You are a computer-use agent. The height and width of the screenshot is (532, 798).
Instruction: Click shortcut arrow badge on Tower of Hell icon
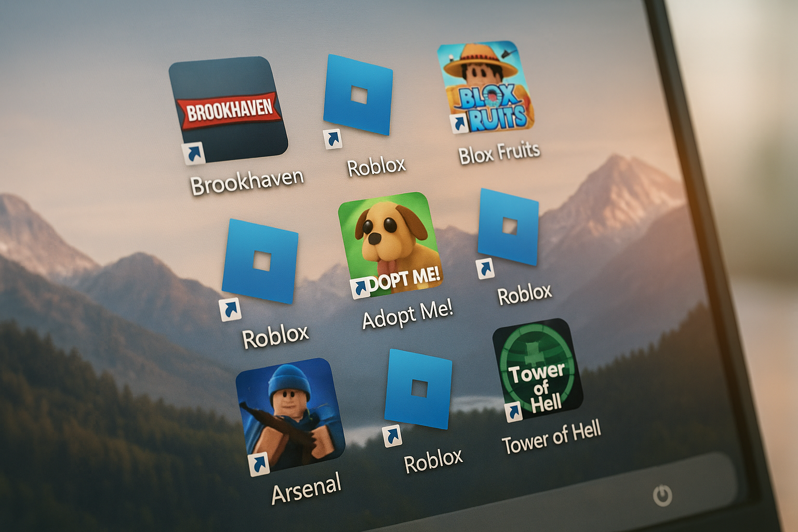(x=514, y=411)
